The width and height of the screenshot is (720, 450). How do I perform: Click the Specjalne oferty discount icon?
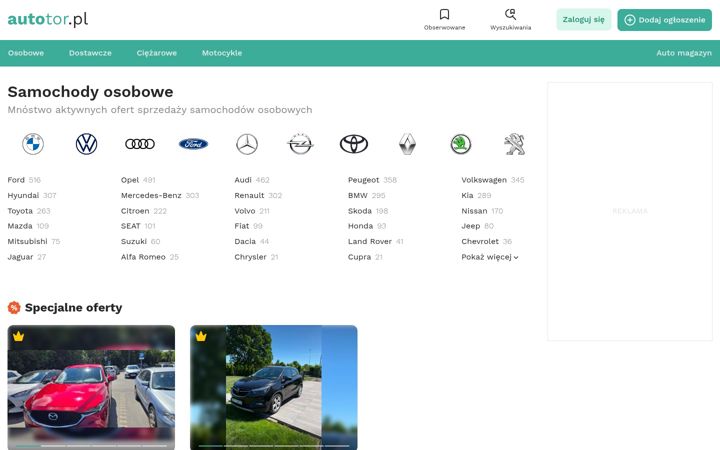[14, 308]
